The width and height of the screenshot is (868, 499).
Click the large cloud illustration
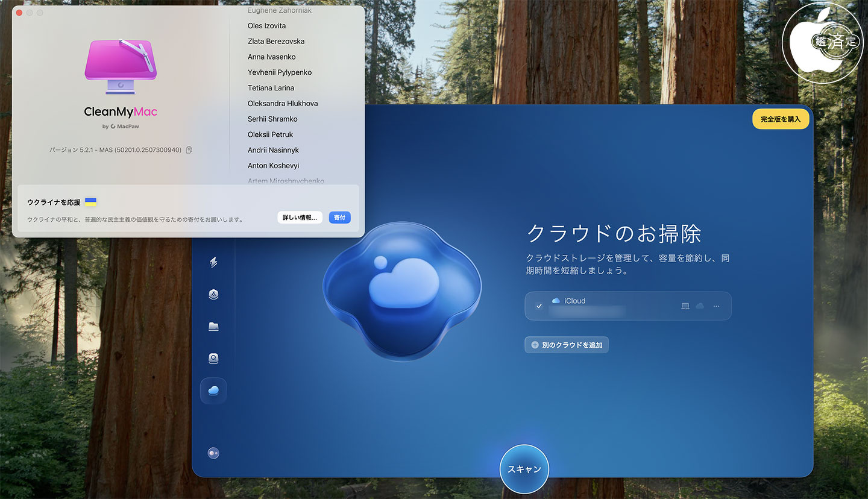402,291
